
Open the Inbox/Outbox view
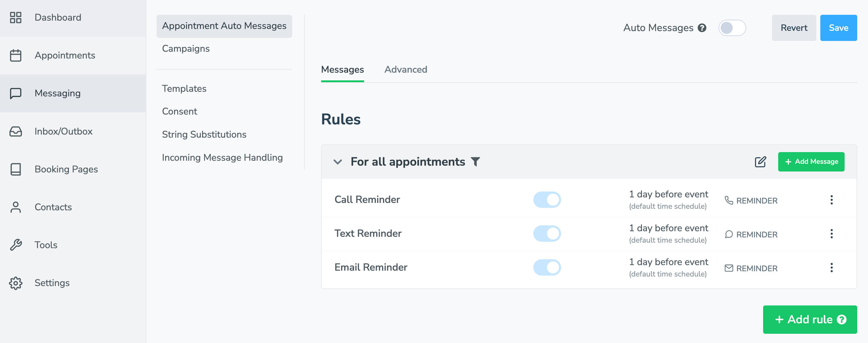tap(63, 131)
